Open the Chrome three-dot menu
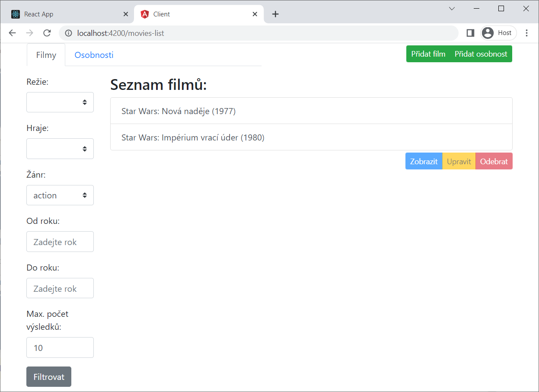Viewport: 539px width, 392px height. pyautogui.click(x=527, y=33)
